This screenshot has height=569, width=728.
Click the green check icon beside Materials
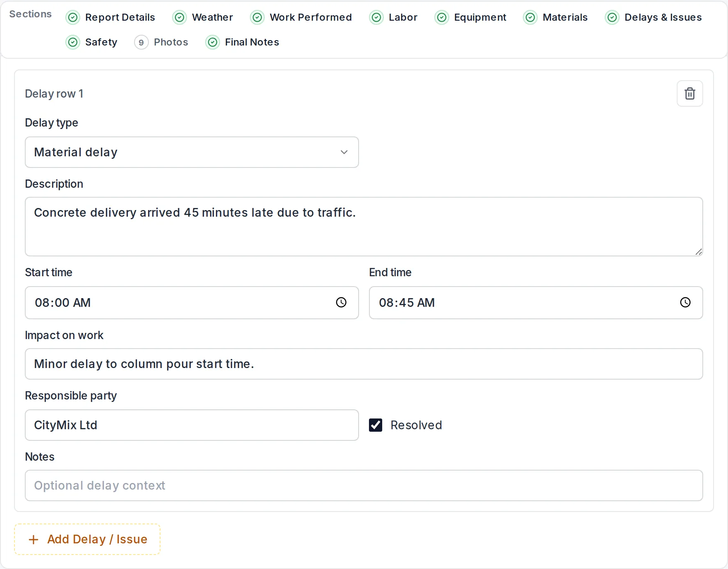pos(530,17)
